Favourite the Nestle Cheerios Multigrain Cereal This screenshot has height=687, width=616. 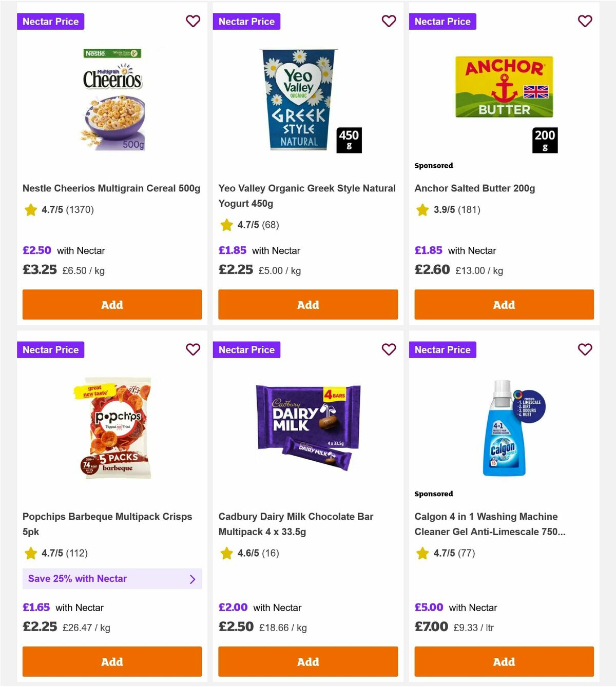pos(193,21)
